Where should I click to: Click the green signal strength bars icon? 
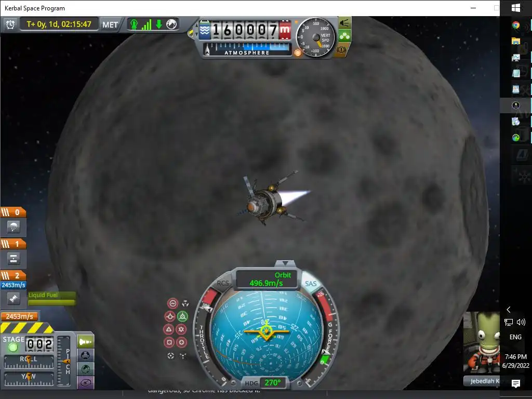pos(147,24)
